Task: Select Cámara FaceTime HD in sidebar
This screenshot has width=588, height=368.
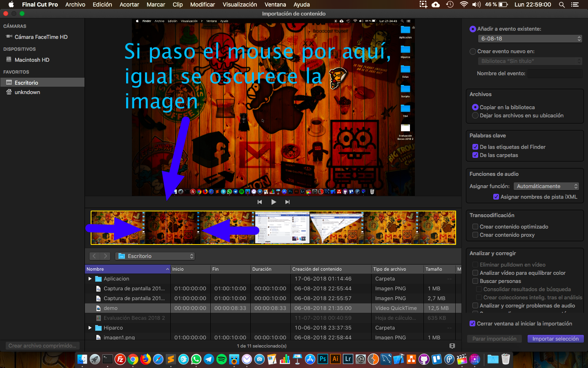Action: point(41,37)
